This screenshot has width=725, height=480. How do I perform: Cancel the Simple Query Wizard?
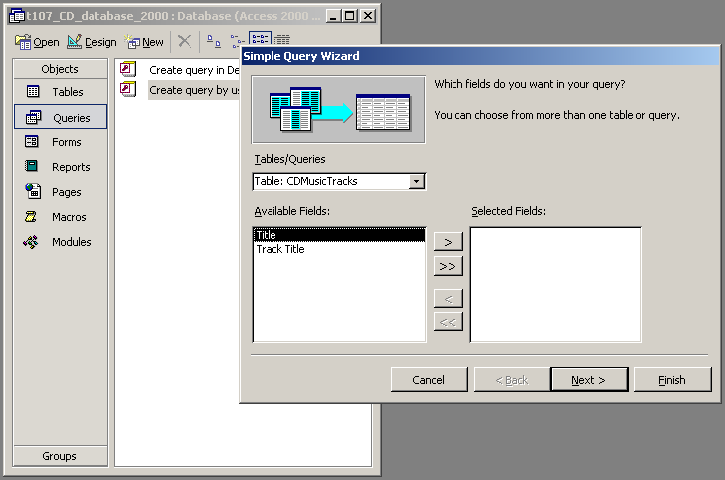click(428, 380)
